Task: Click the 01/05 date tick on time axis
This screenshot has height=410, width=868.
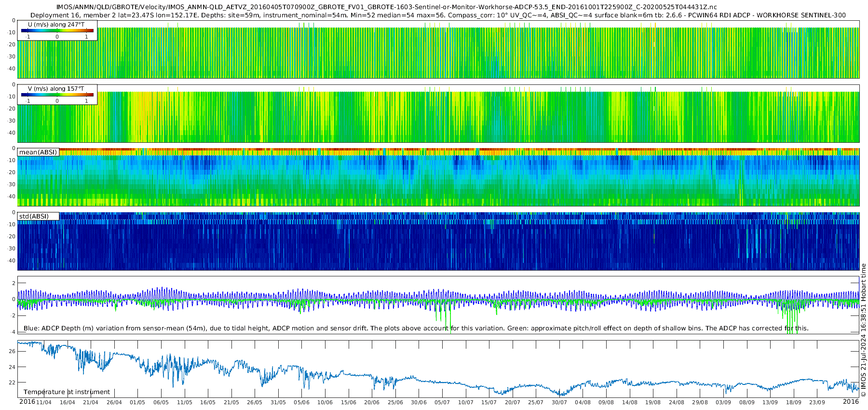Action: point(137,402)
